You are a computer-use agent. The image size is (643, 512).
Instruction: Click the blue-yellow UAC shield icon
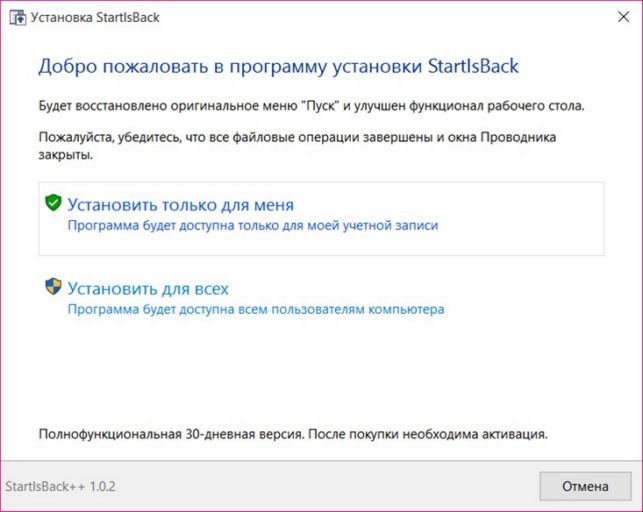[x=53, y=286]
